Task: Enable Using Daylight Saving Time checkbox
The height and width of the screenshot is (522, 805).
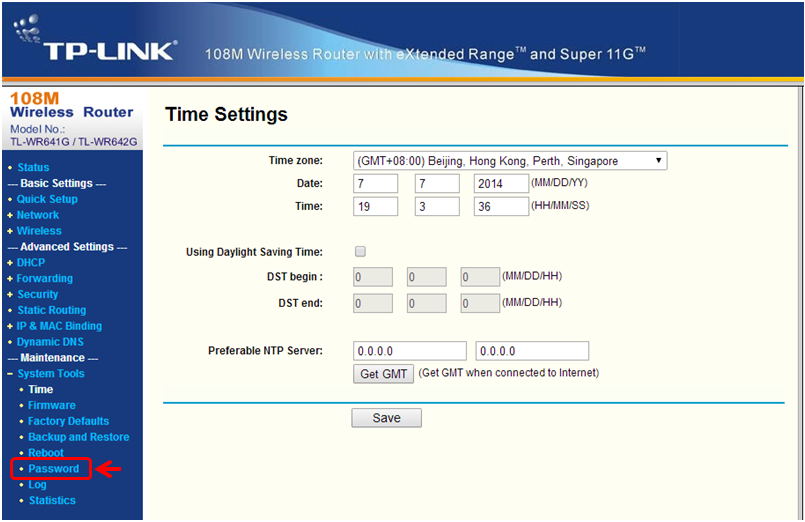Action: 360,252
